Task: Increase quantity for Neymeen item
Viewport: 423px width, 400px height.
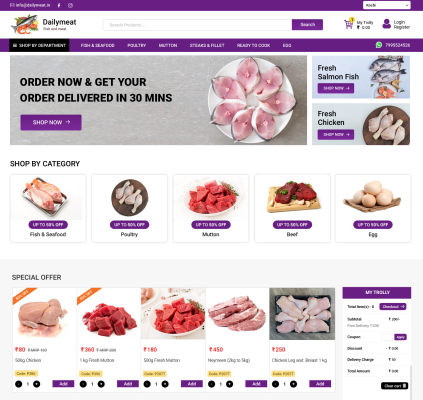Action: click(x=229, y=384)
